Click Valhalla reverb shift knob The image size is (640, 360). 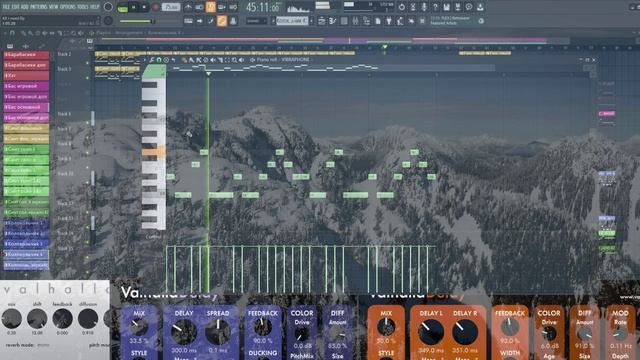(37, 319)
